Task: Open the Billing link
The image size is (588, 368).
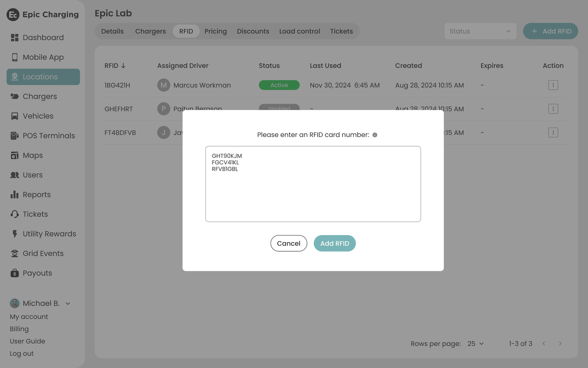Action: coord(19,329)
